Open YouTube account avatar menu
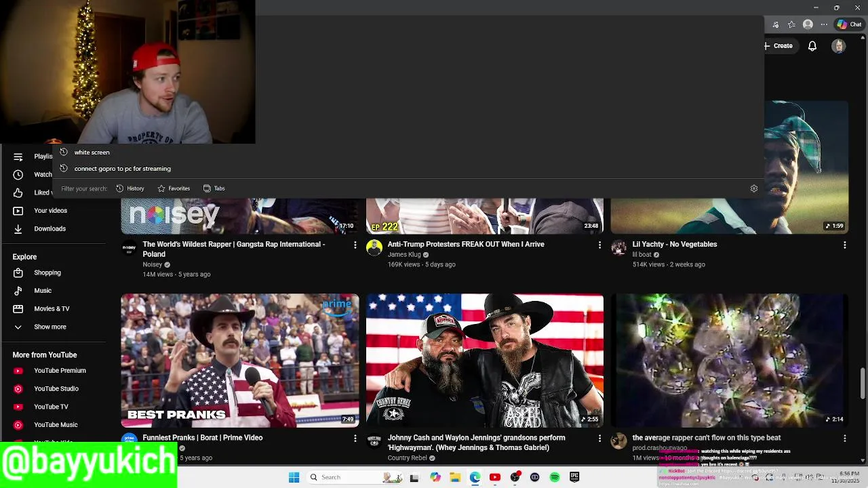 click(839, 46)
